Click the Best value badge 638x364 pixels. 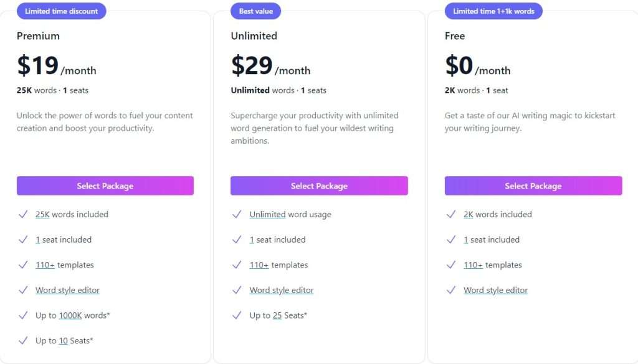point(255,11)
